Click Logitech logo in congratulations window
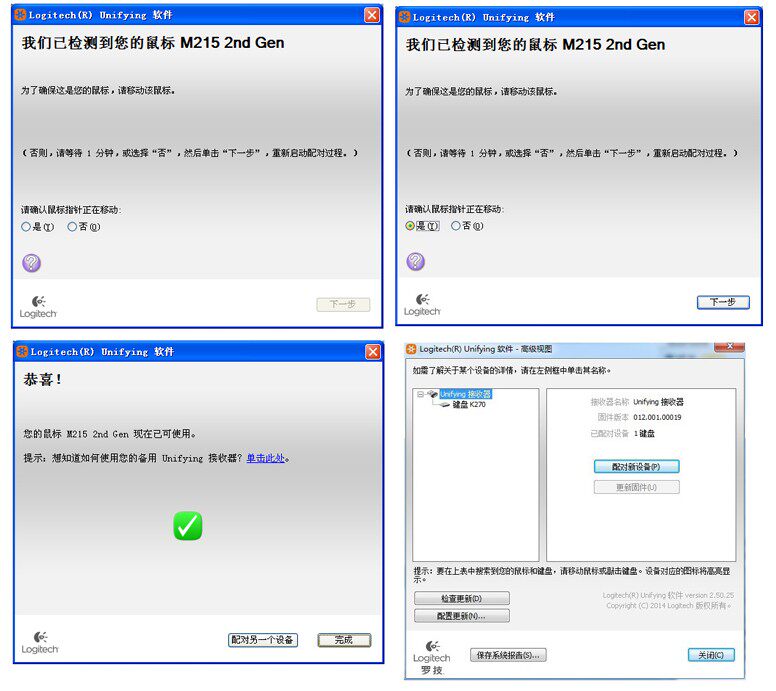776x691 pixels. click(40, 642)
